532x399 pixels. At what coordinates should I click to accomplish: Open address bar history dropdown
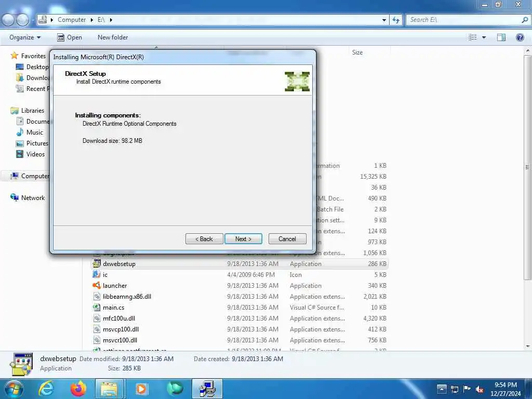pos(384,20)
